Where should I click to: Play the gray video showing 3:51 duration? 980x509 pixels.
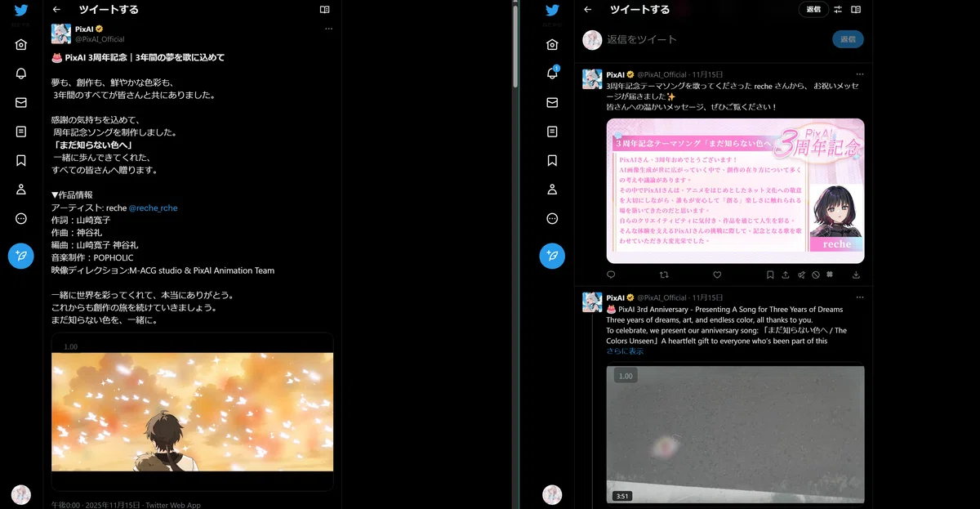click(x=735, y=435)
